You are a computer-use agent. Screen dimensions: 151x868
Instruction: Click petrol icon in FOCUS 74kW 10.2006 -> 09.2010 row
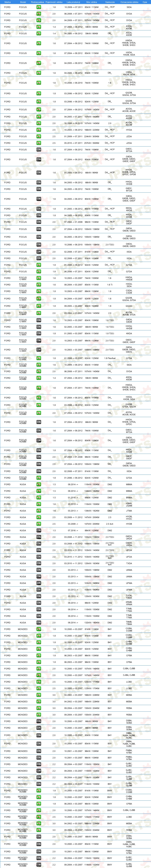tap(39, 83)
